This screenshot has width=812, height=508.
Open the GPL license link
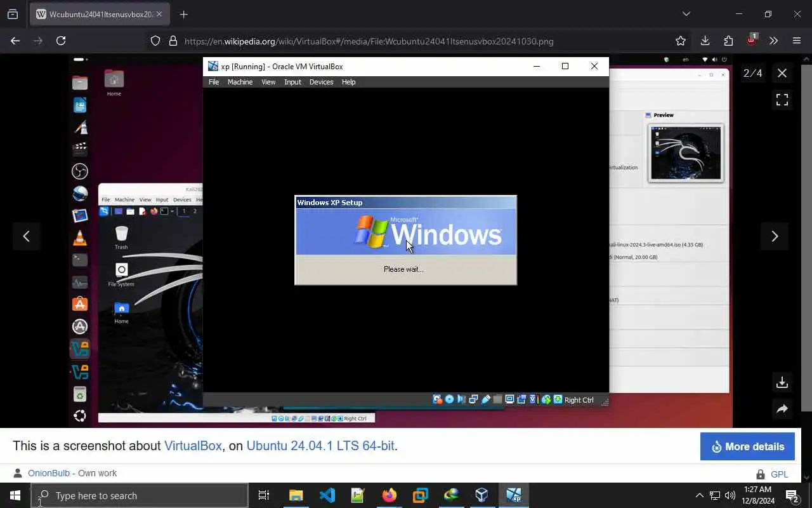tap(779, 474)
